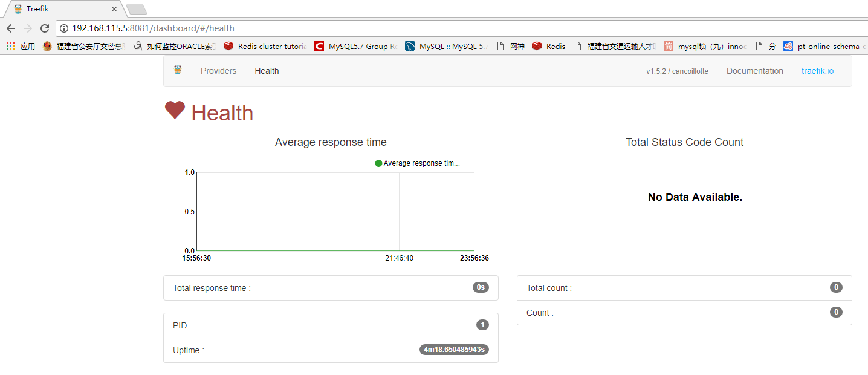Click the Count row badge showing 0
Screen dimensions: 868x375
pos(836,312)
